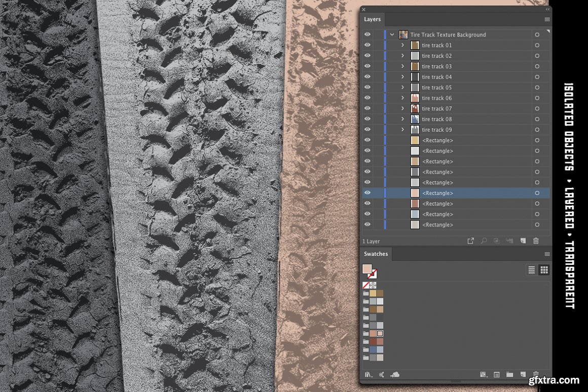Expand the tire track 08 group
Screen dimensions: 588x392
click(403, 119)
